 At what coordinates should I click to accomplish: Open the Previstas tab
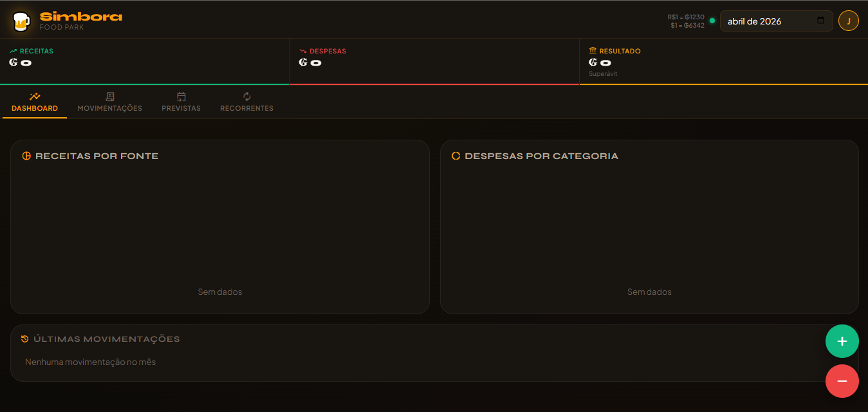[181, 103]
